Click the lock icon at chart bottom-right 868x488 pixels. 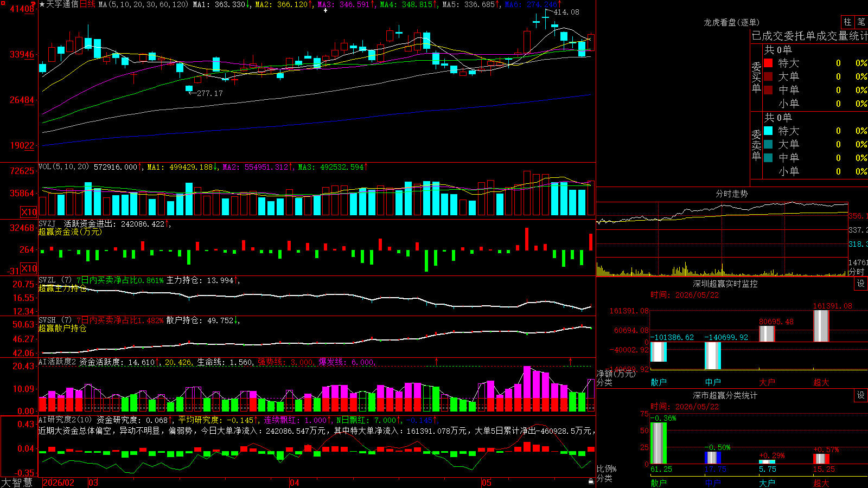(x=591, y=481)
